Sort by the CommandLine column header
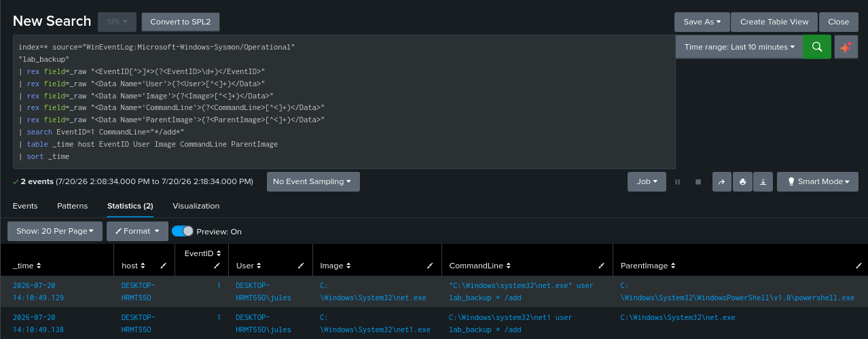The height and width of the screenshot is (339, 868). (x=480, y=266)
